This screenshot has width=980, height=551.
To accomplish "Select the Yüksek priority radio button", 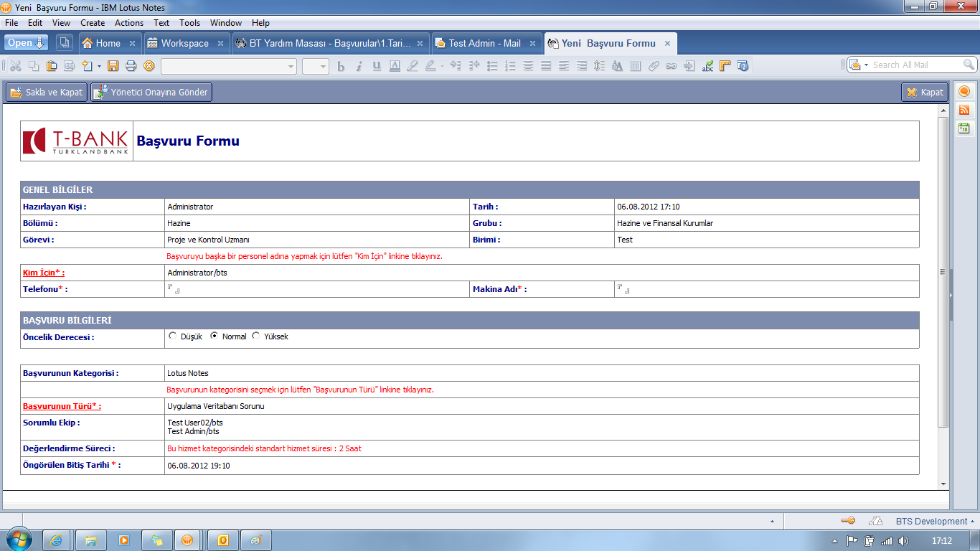I will pos(256,336).
